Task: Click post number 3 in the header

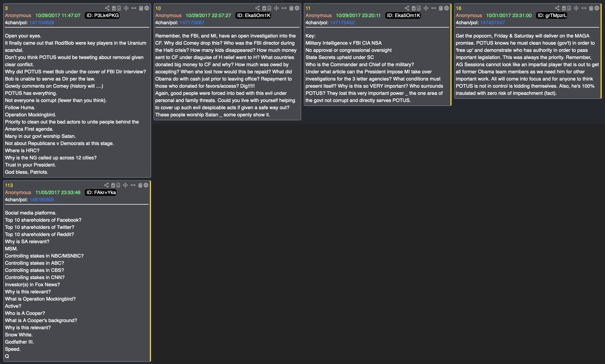Action: [x=6, y=8]
